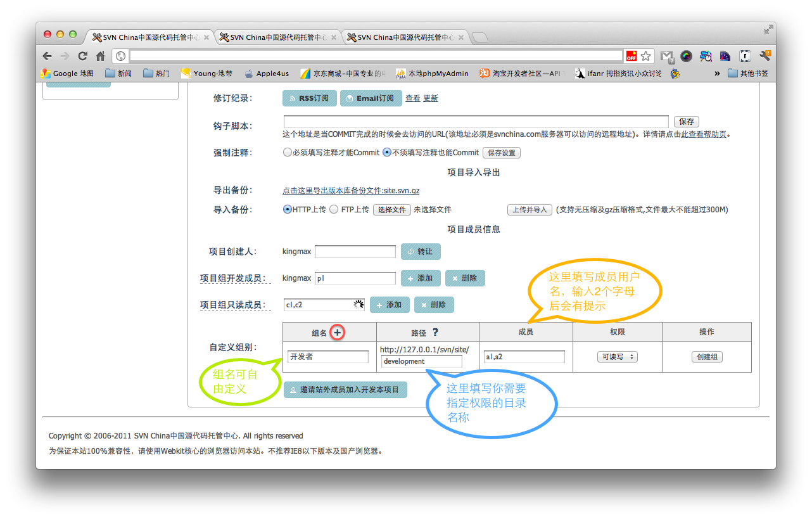Open the Google 地图 bookmark

point(68,74)
